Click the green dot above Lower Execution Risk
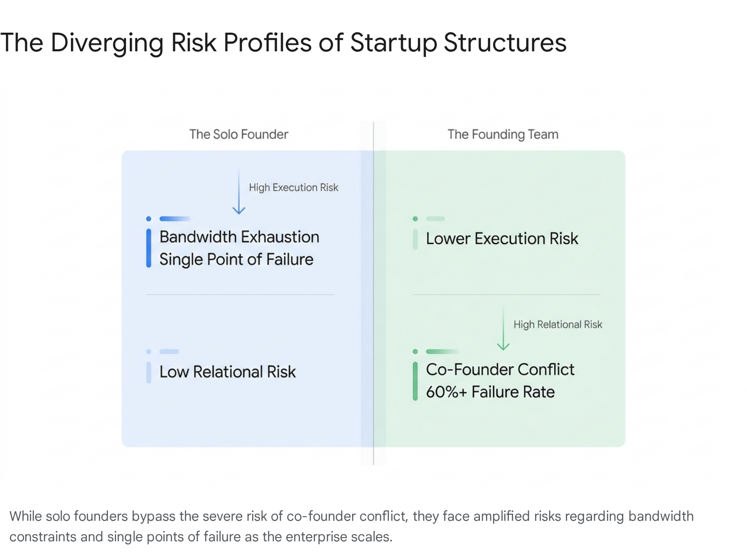The image size is (747, 560). click(x=415, y=219)
